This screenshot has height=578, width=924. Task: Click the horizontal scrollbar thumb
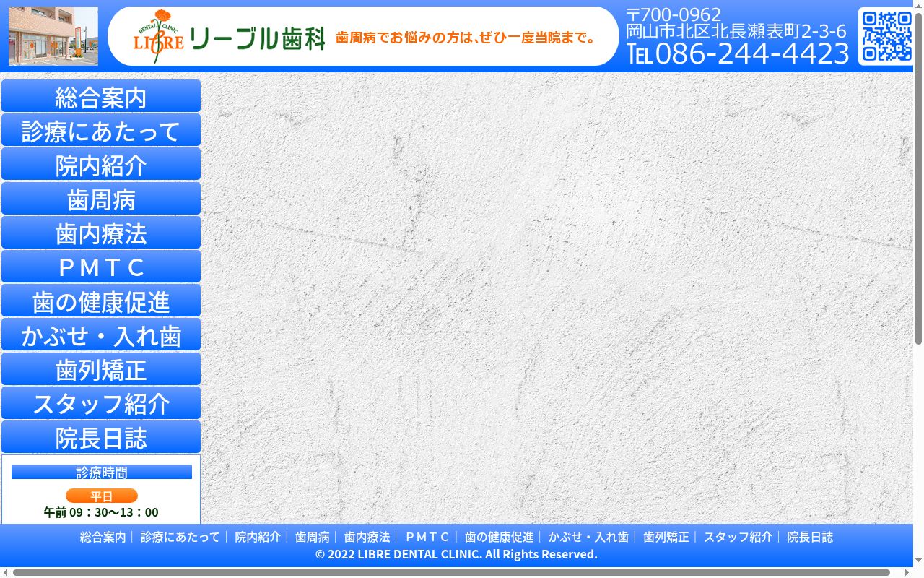click(x=451, y=573)
